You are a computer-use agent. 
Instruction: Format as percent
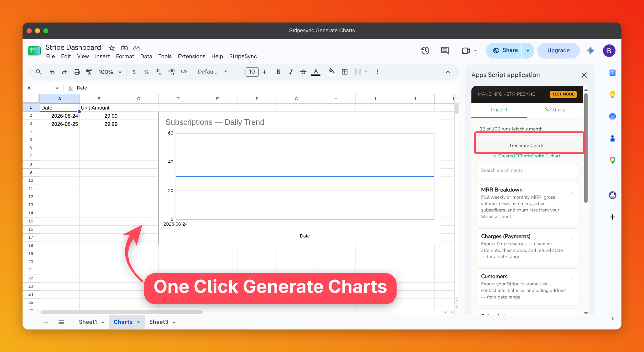click(x=146, y=72)
